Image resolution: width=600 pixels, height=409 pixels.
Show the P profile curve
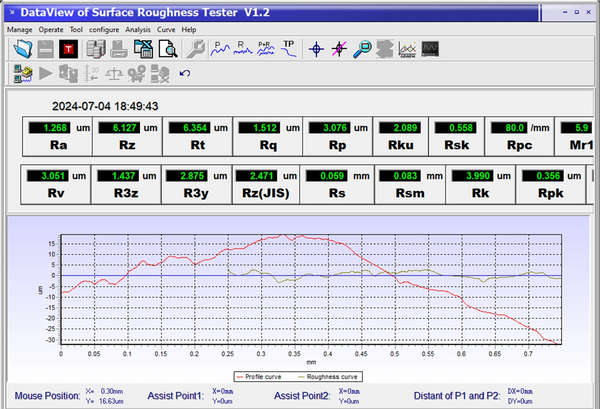(x=220, y=48)
